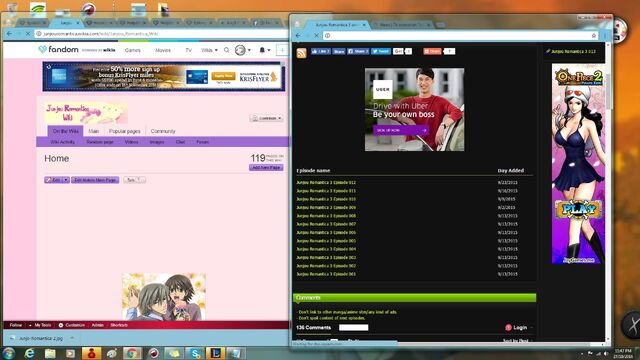Screen dimensions: 640x360
Task: Open the Fandom notifications bell
Action: 262,50
